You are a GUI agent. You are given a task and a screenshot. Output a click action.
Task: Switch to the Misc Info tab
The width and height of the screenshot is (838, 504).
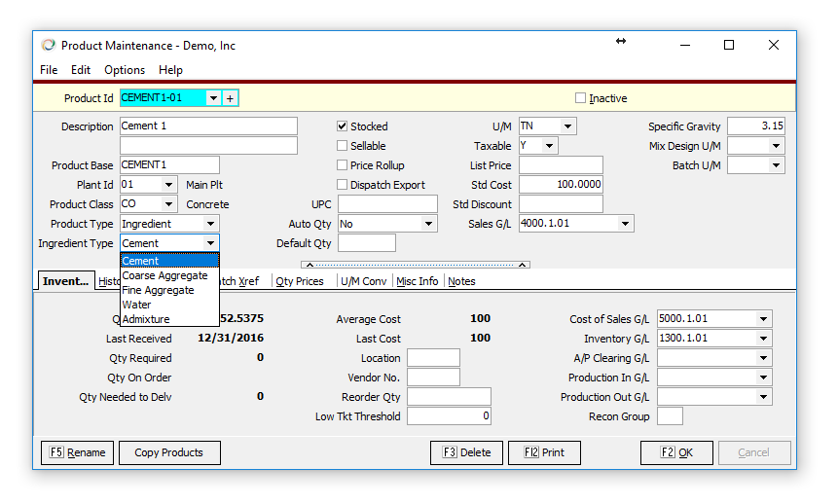[418, 281]
